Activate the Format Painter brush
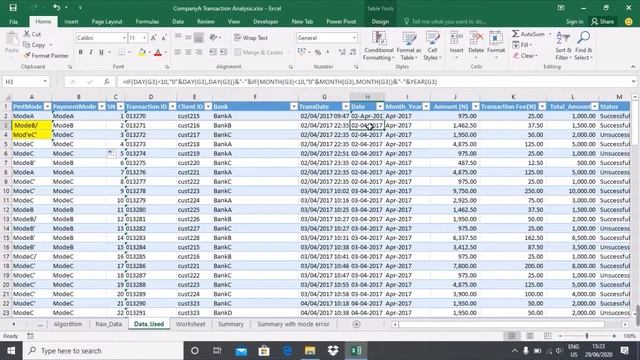The width and height of the screenshot is (640, 360). tap(27, 56)
